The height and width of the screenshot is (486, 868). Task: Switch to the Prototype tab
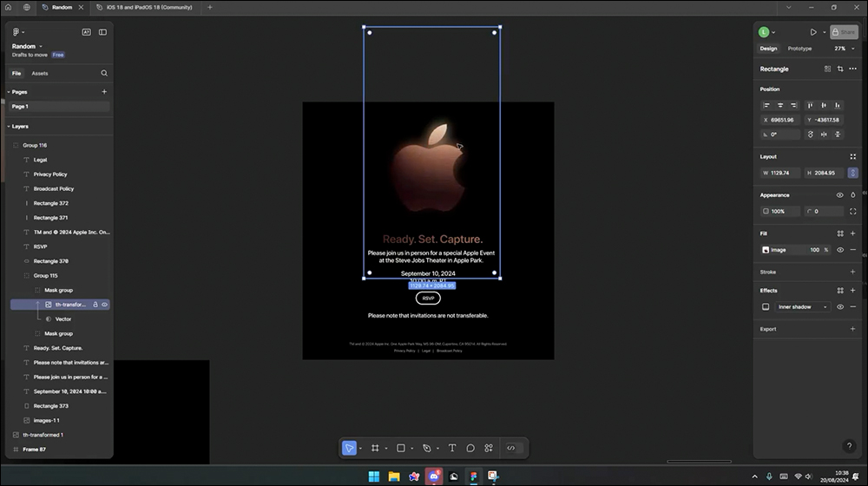(799, 48)
